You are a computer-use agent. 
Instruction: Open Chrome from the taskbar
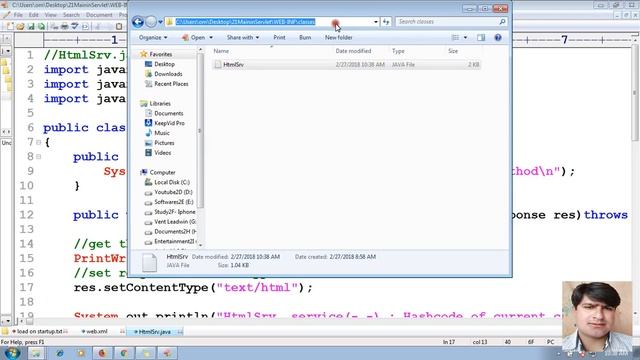pyautogui.click(x=124, y=353)
